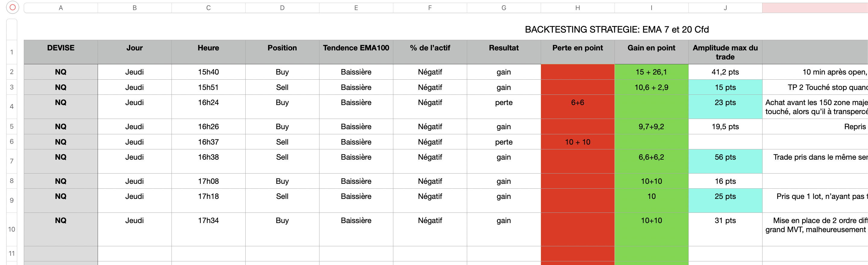Select column A header
The height and width of the screenshot is (265, 868).
pyautogui.click(x=61, y=8)
